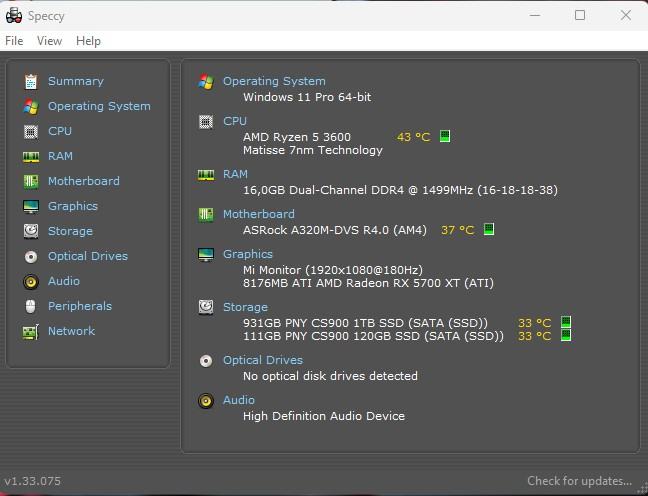Select Audio in the sidebar
The height and width of the screenshot is (496, 648).
(64, 281)
